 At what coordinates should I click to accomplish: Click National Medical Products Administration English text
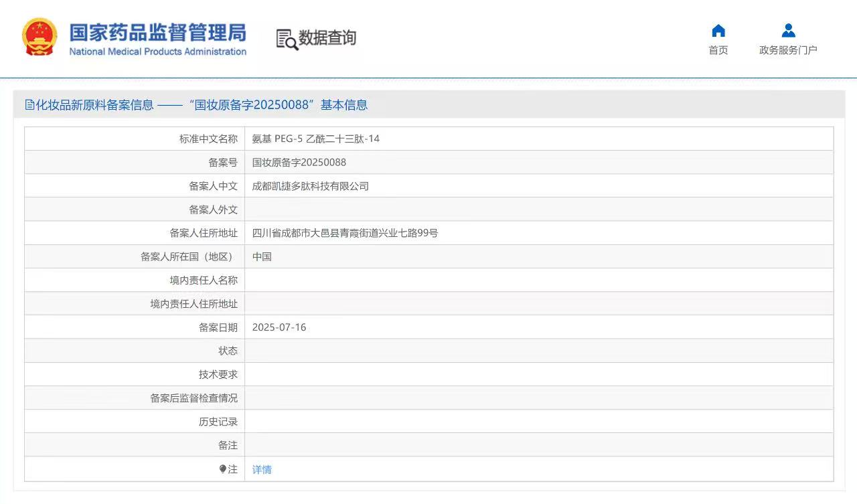coord(158,52)
